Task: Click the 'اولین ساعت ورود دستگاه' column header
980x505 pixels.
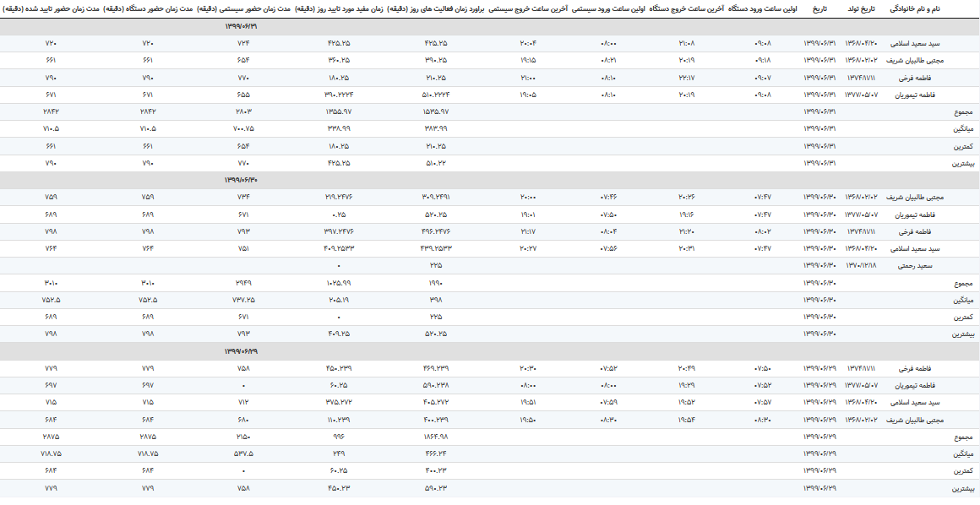Action: [x=759, y=8]
